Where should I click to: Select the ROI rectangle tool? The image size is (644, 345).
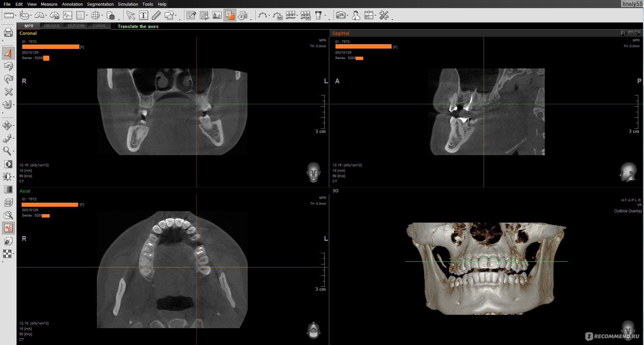80,15
